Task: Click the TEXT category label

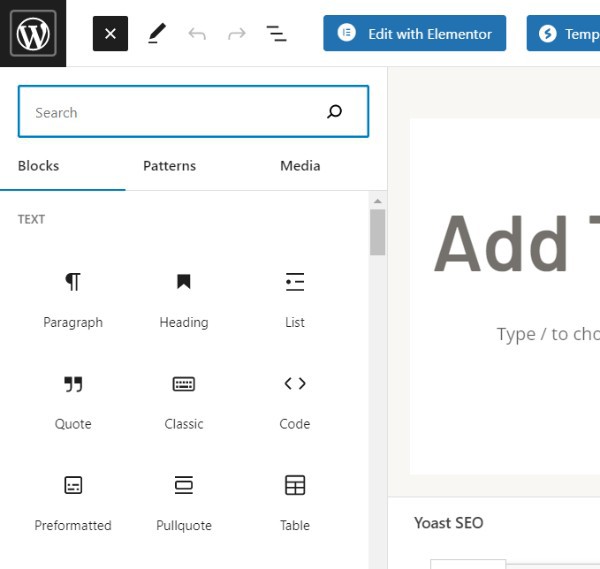Action: 31,220
